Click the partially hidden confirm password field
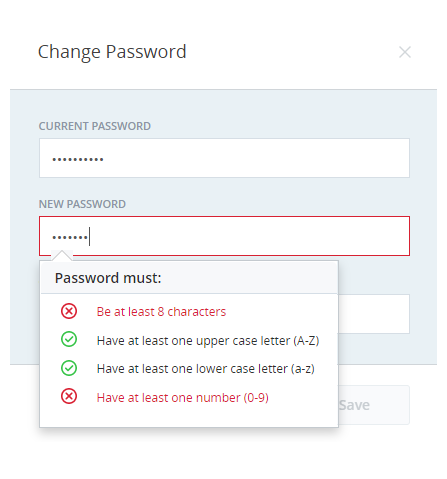Viewport: 447px width, 479px height. (x=374, y=314)
